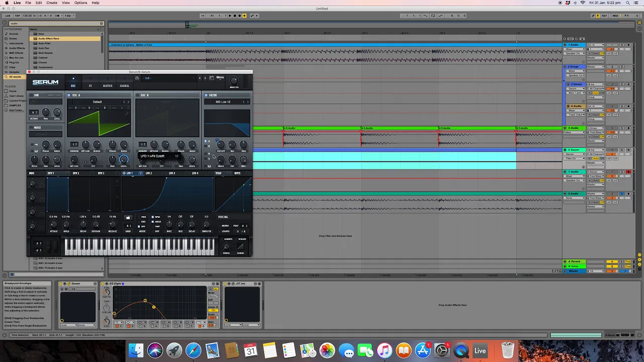Open OSC A wavetable Default selector
This screenshot has height=362, width=644.
pyautogui.click(x=97, y=102)
